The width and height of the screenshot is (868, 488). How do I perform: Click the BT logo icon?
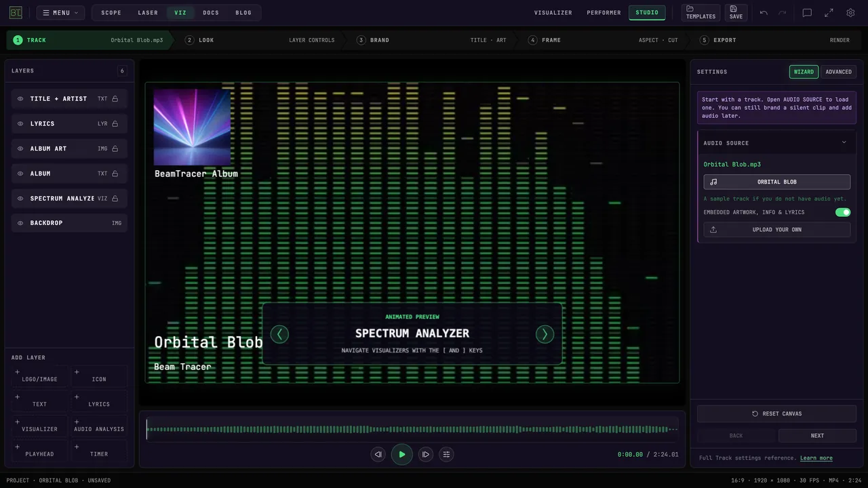16,12
